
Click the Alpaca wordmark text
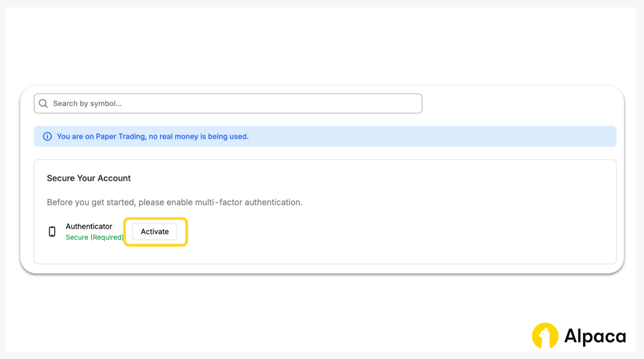click(x=595, y=336)
